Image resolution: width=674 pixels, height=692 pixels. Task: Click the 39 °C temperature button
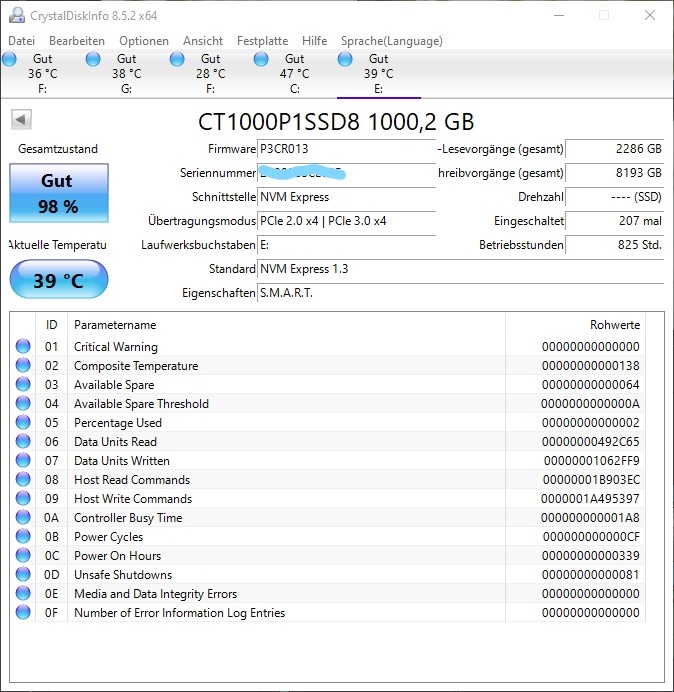click(x=59, y=279)
